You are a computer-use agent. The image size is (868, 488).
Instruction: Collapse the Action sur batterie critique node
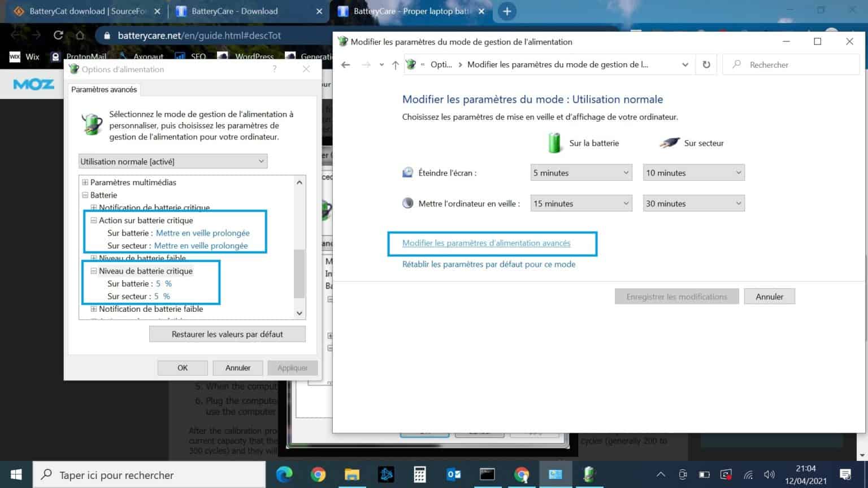tap(94, 220)
